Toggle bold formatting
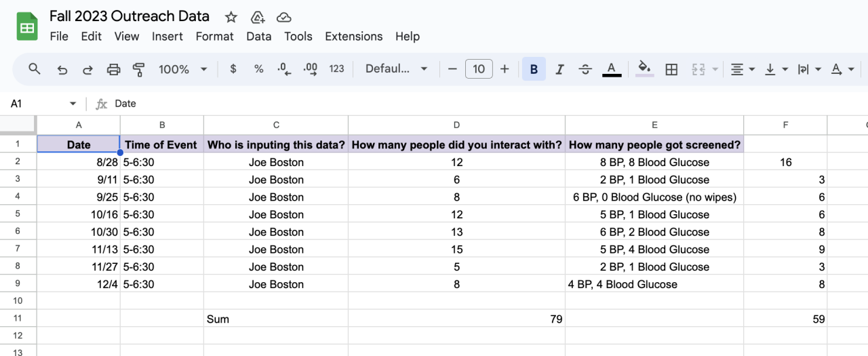868x356 pixels. [x=534, y=68]
